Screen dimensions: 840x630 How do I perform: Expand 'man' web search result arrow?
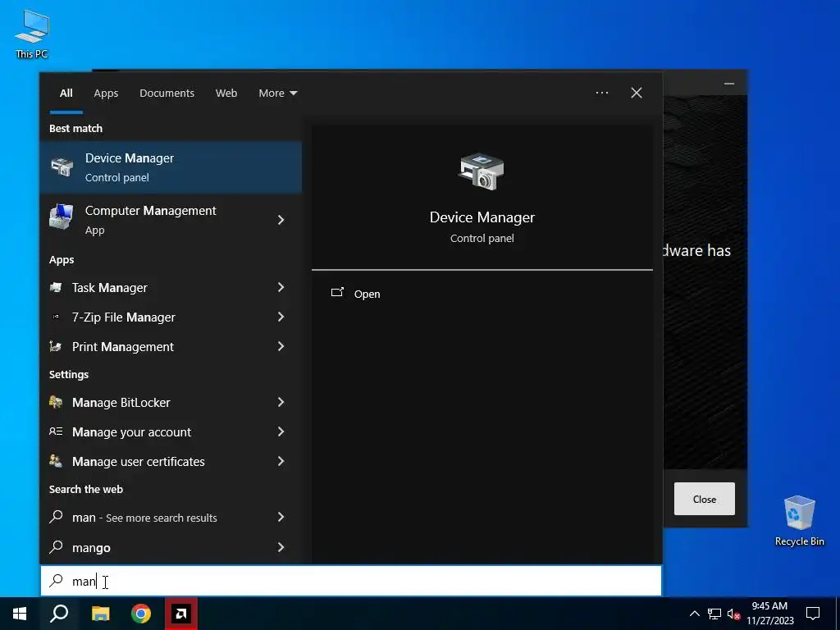[281, 517]
